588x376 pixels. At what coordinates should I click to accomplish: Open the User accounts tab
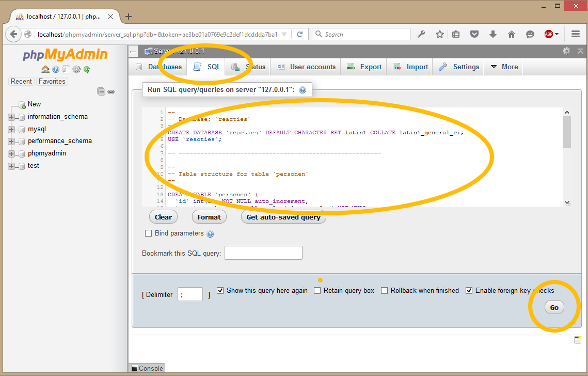[x=306, y=67]
